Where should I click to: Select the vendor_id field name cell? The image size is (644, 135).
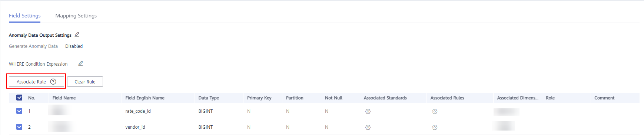click(x=135, y=127)
